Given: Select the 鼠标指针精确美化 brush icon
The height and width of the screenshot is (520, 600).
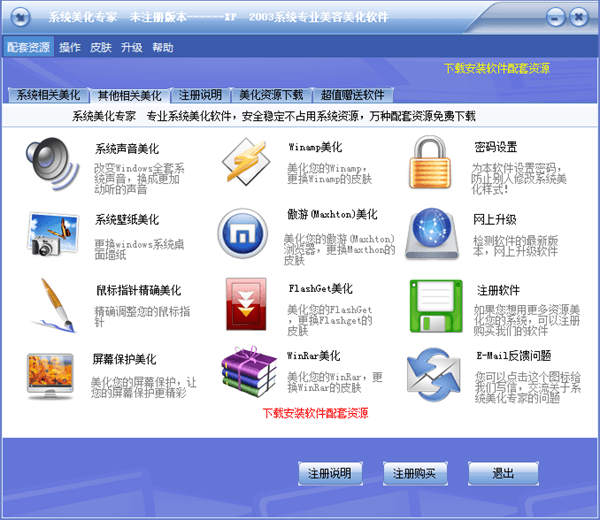Looking at the screenshot, I should click(x=49, y=302).
